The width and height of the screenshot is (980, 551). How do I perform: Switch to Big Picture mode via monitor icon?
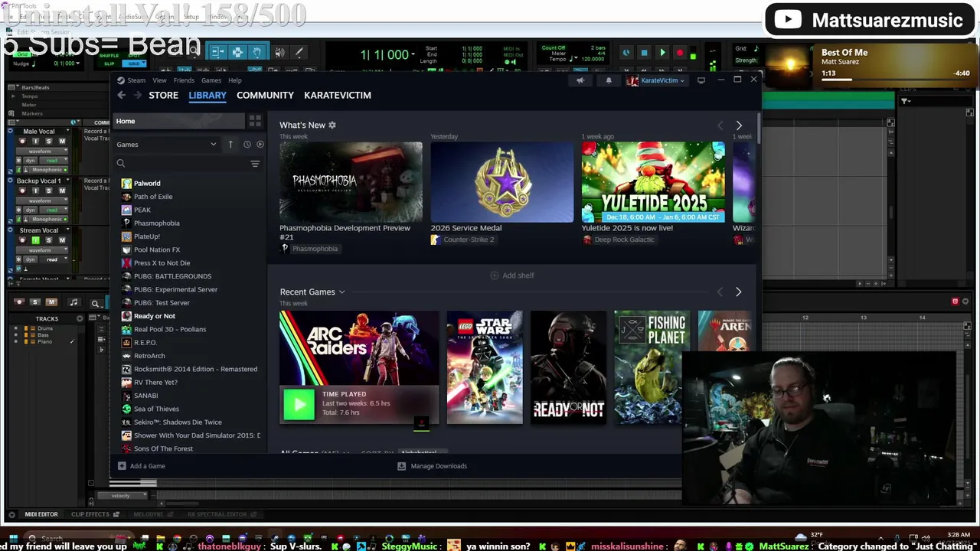point(701,80)
